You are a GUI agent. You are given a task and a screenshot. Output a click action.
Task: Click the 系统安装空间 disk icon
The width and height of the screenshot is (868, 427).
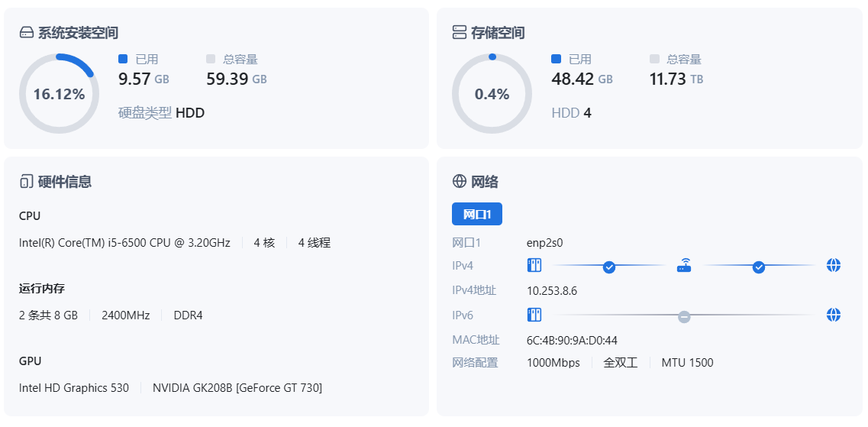point(27,33)
